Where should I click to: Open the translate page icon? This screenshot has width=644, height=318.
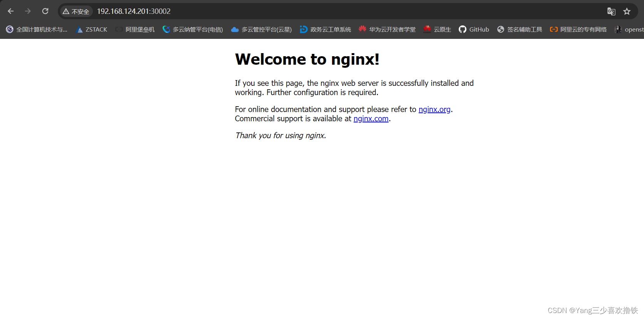pyautogui.click(x=611, y=12)
